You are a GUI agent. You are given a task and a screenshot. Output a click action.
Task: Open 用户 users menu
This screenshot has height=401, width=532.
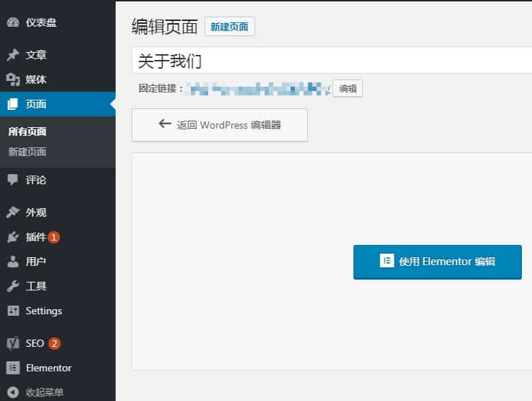click(x=36, y=262)
